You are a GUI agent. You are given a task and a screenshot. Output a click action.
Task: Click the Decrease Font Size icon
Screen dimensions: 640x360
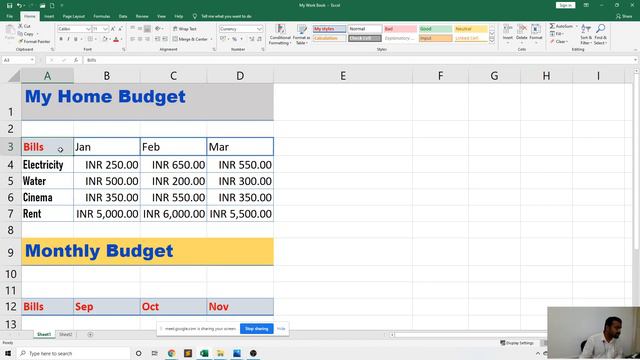120,29
